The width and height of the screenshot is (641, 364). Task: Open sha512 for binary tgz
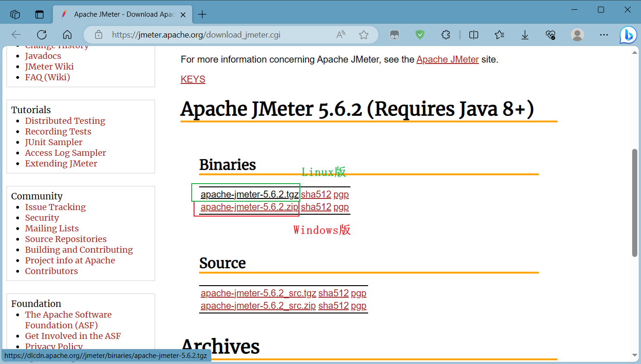click(x=316, y=194)
